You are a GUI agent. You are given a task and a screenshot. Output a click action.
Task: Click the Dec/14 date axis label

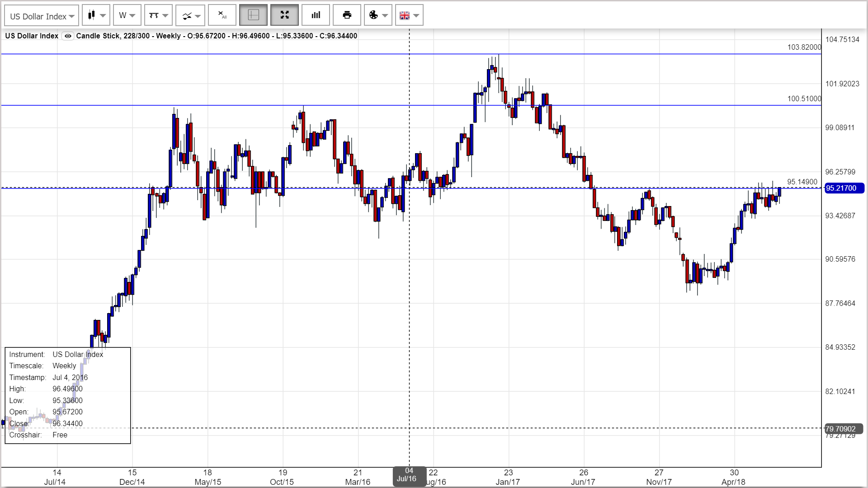(x=132, y=477)
